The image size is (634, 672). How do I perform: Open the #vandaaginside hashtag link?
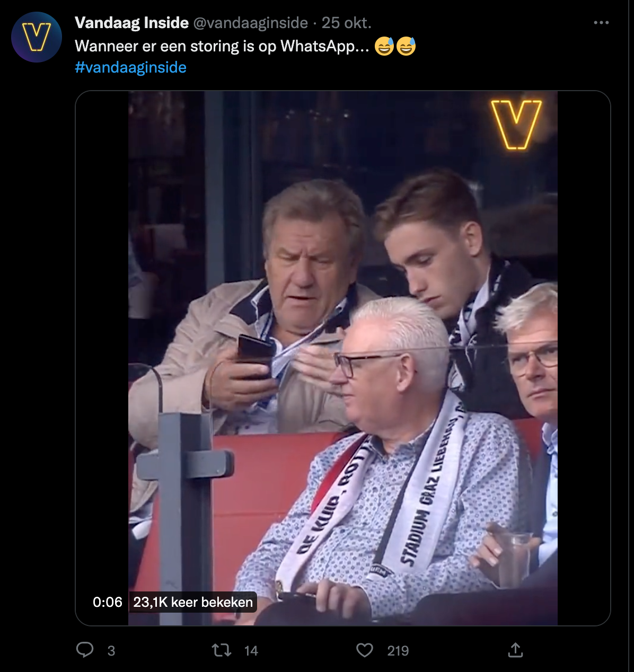[x=130, y=67]
